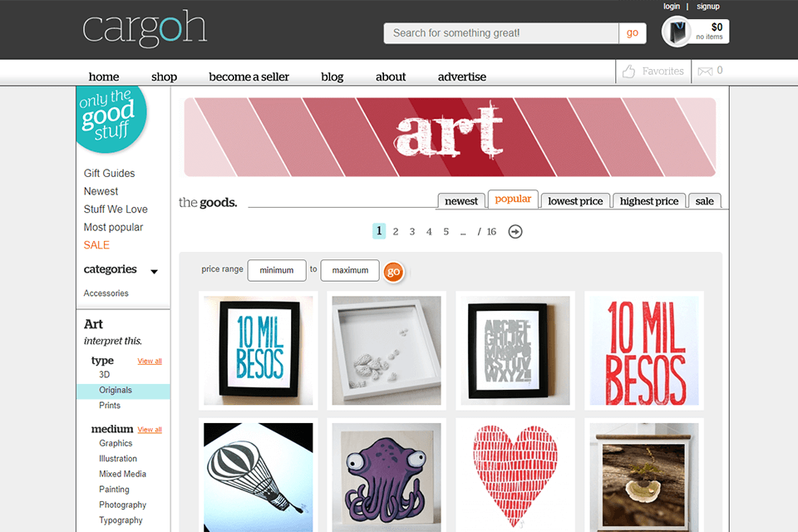Switch to the newest tab
Screen dimensions: 798x532
(461, 201)
